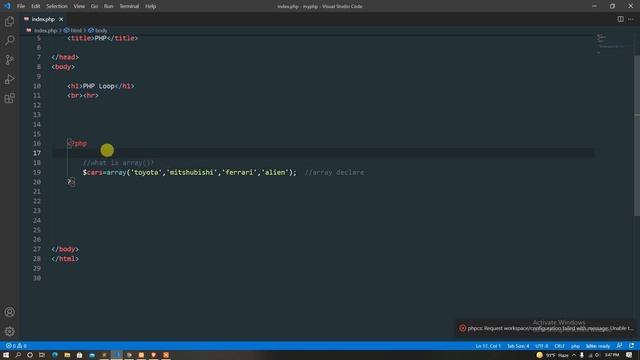Click line number 17 in the gutter

click(x=37, y=153)
